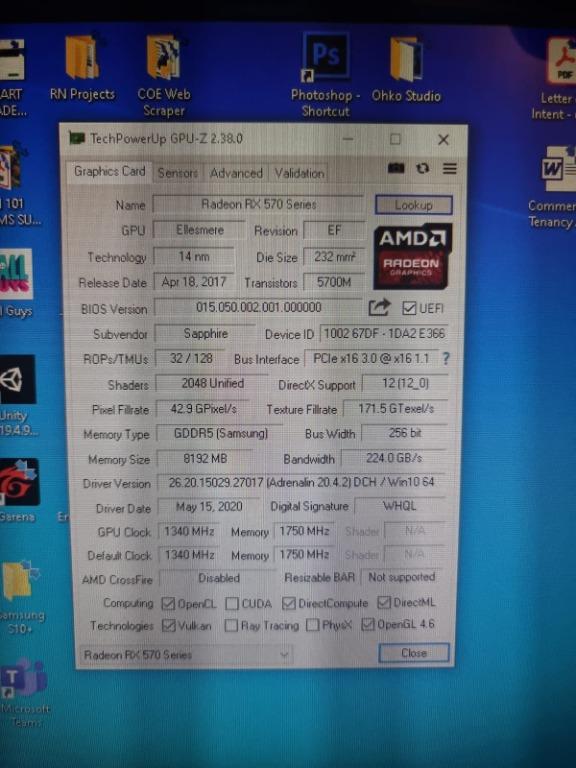Switch to the Advanced tab
The width and height of the screenshot is (576, 768).
click(236, 173)
